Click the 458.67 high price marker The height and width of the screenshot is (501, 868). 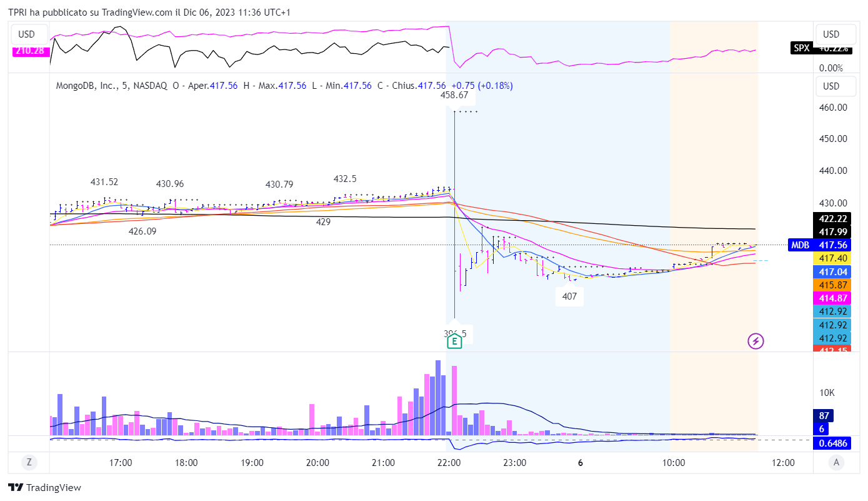tap(454, 95)
